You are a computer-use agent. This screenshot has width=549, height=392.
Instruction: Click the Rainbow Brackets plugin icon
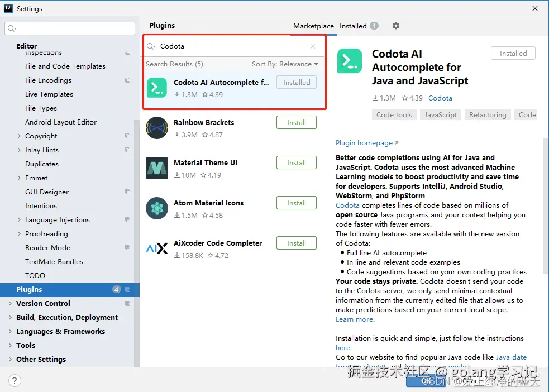point(157,128)
